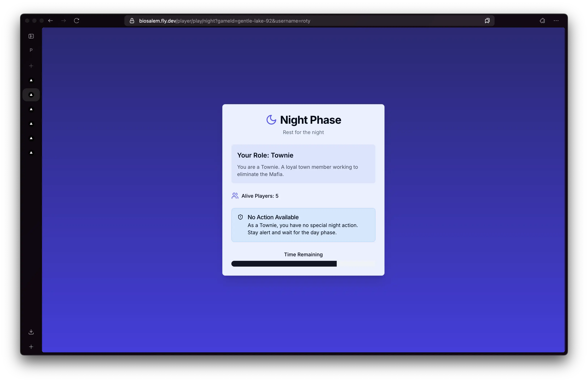This screenshot has width=588, height=382.
Task: Open the browser extensions puzzle icon
Action: (542, 21)
